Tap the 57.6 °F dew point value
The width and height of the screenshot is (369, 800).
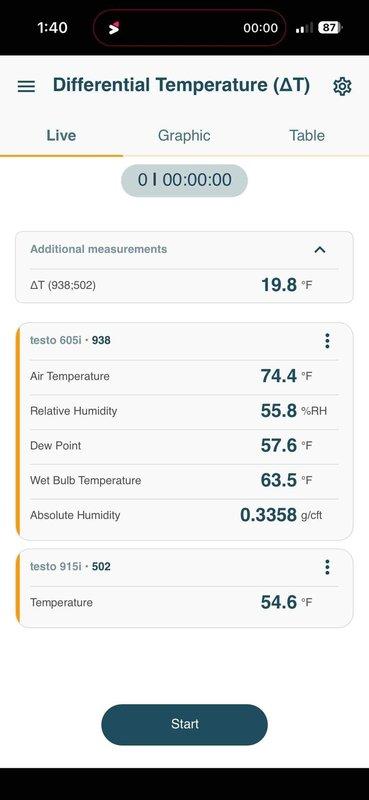(x=286, y=445)
